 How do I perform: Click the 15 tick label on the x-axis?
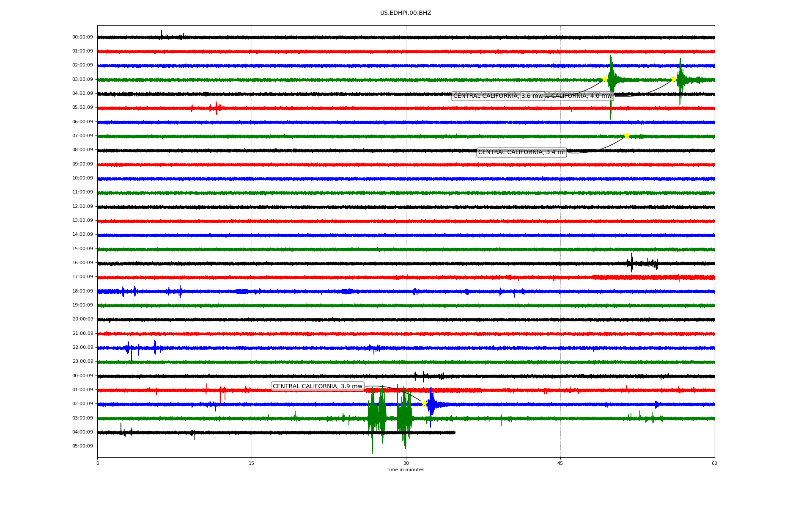(x=252, y=463)
